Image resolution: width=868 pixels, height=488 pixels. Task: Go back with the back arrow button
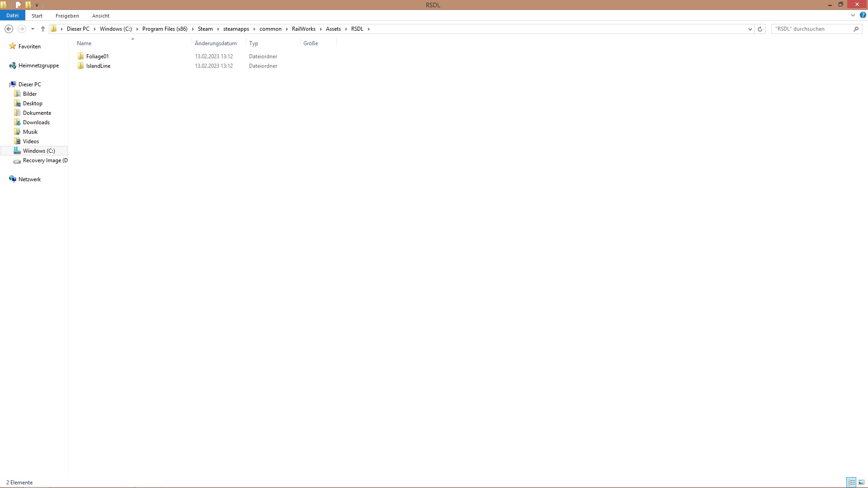pyautogui.click(x=9, y=29)
